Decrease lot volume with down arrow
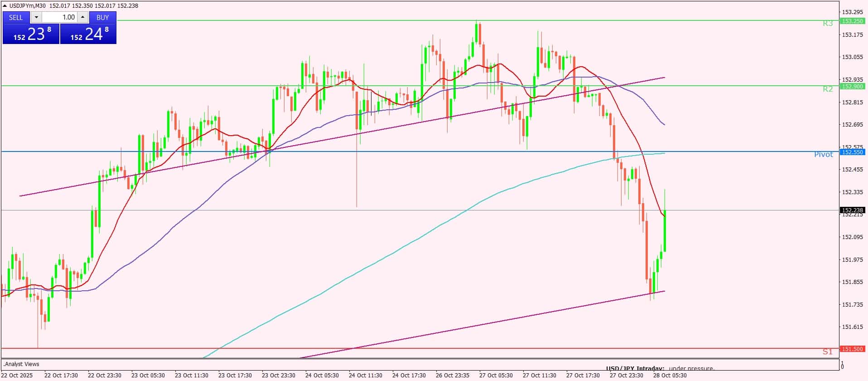Image resolution: width=868 pixels, height=381 pixels. (x=37, y=17)
